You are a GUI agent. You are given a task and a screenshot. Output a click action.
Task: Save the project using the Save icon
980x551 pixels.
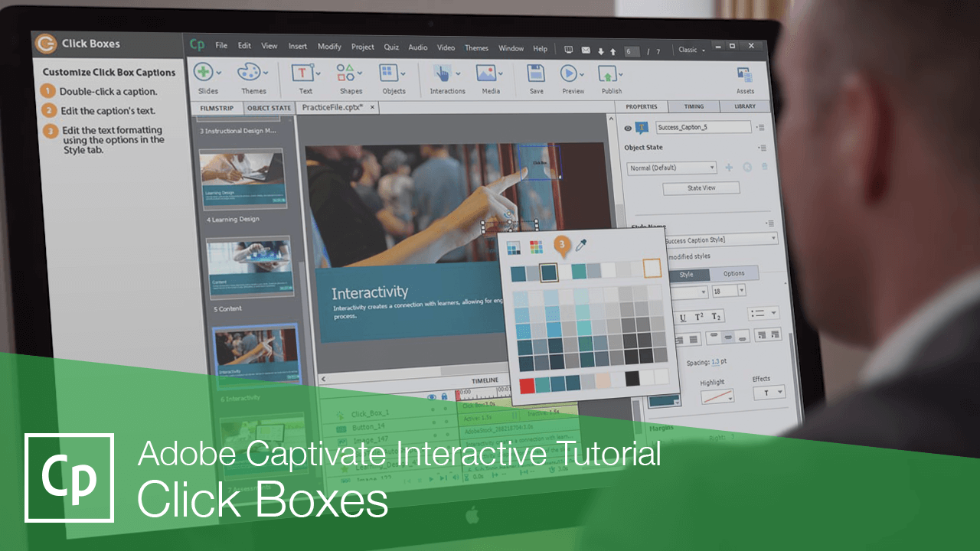click(x=535, y=74)
